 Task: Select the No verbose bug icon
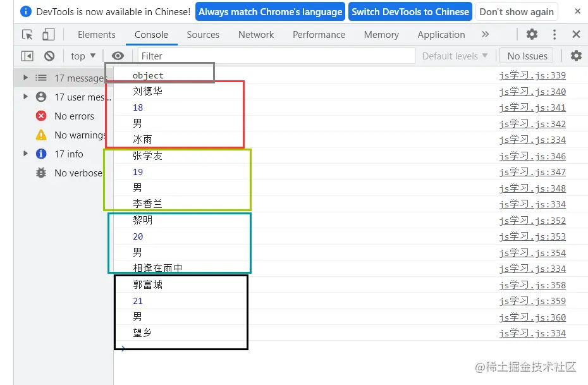[41, 173]
